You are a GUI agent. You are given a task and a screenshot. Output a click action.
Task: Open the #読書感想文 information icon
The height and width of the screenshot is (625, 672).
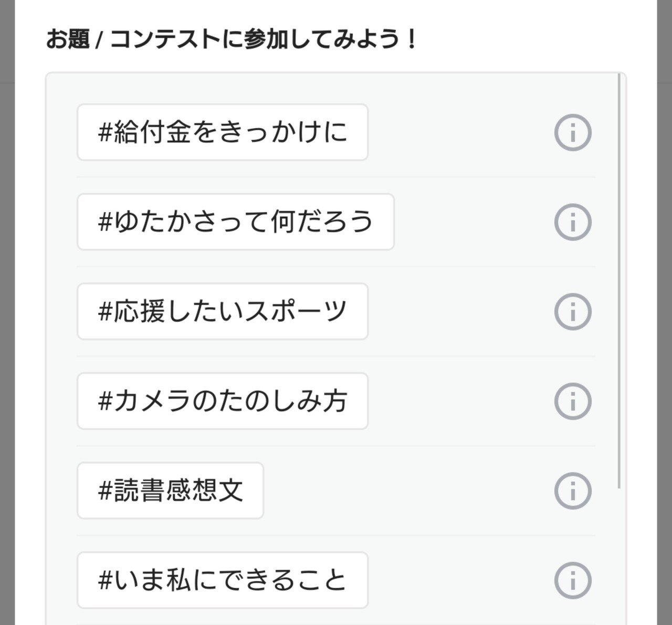click(x=573, y=491)
